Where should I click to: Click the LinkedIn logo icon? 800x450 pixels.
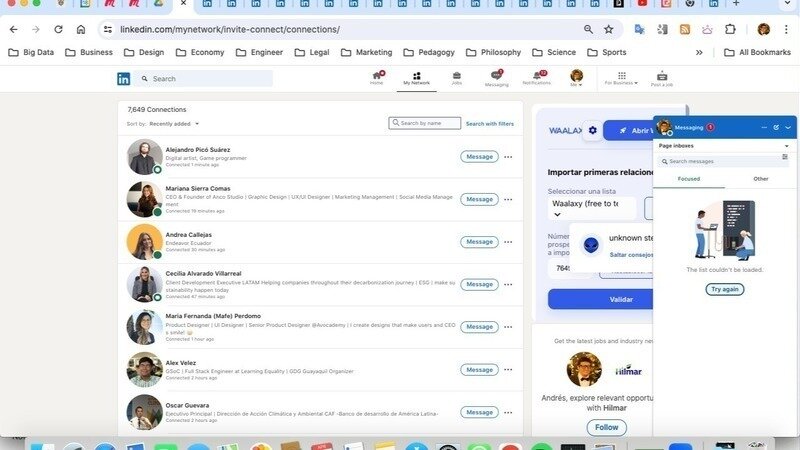pyautogui.click(x=124, y=78)
